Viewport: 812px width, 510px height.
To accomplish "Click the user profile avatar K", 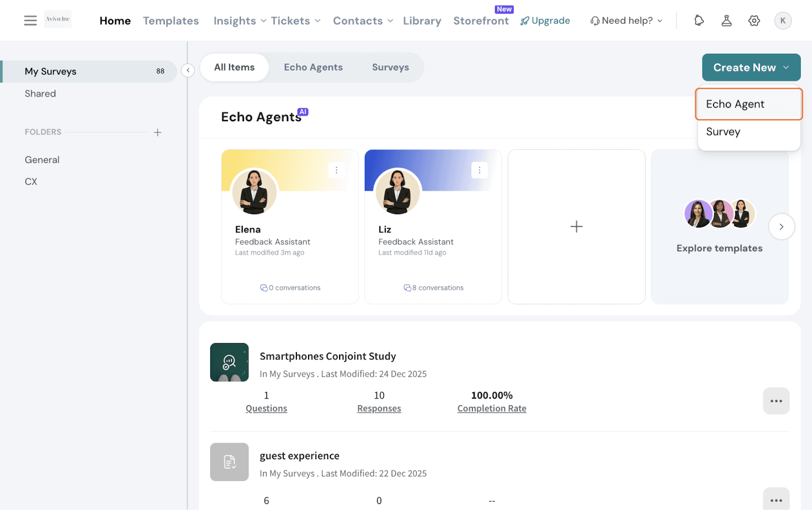I will (783, 20).
